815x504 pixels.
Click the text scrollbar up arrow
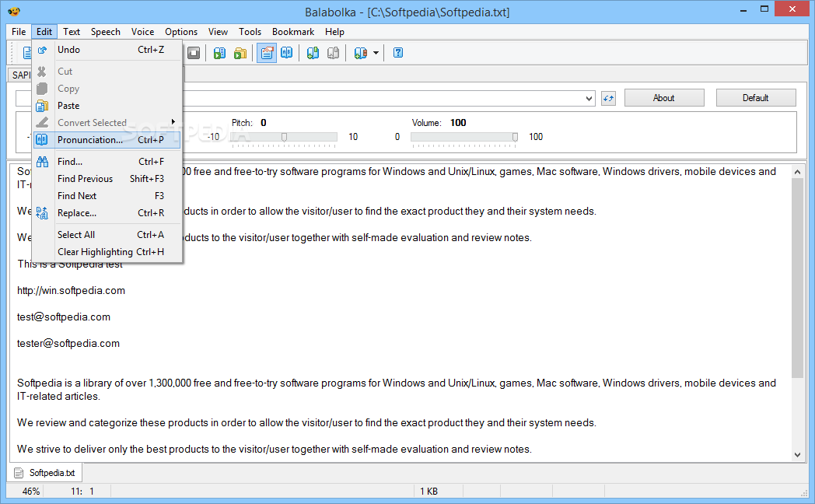pyautogui.click(x=797, y=171)
